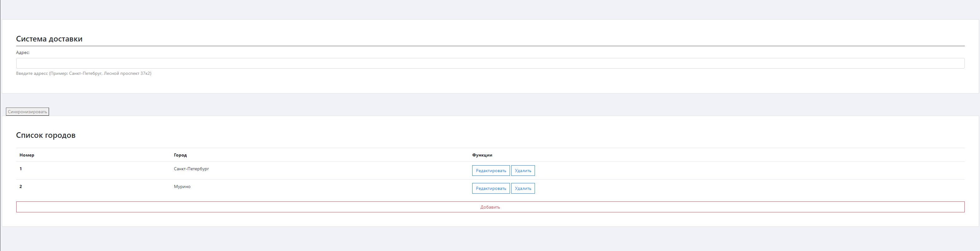The height and width of the screenshot is (251, 980).
Task: Click the Система доставки heading
Action: (49, 39)
